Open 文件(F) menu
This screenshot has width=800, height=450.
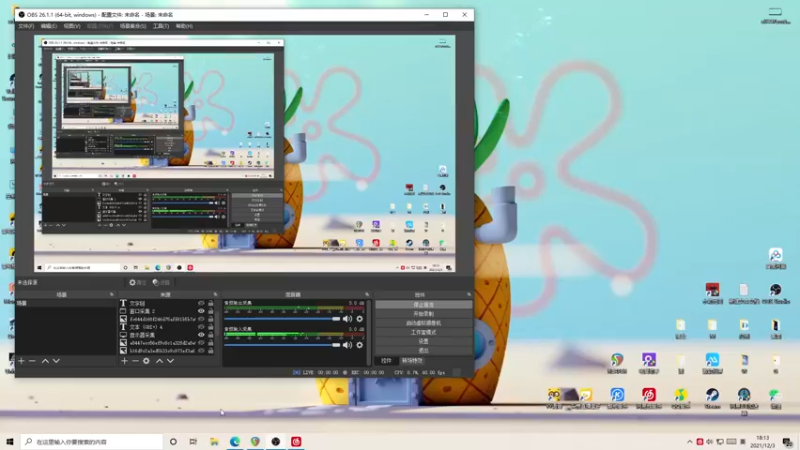coord(26,26)
